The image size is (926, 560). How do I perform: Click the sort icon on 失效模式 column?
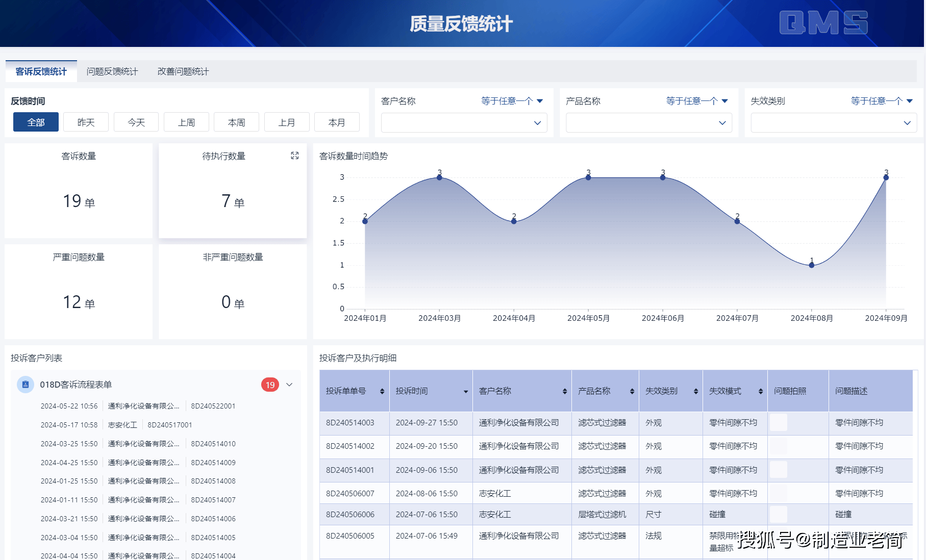(760, 391)
